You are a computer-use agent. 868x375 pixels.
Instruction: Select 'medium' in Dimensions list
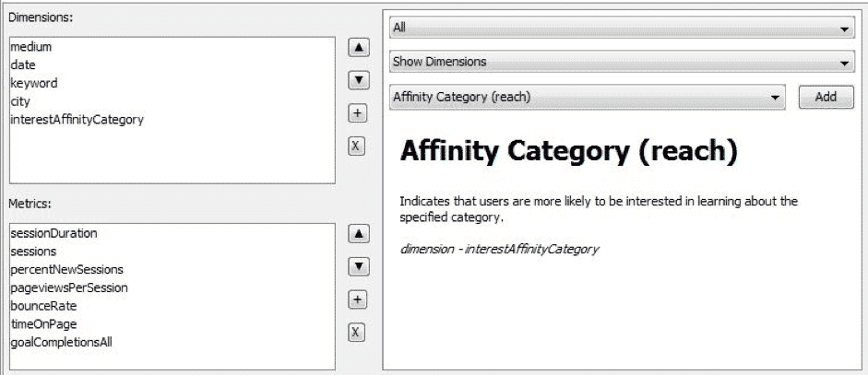[x=31, y=47]
